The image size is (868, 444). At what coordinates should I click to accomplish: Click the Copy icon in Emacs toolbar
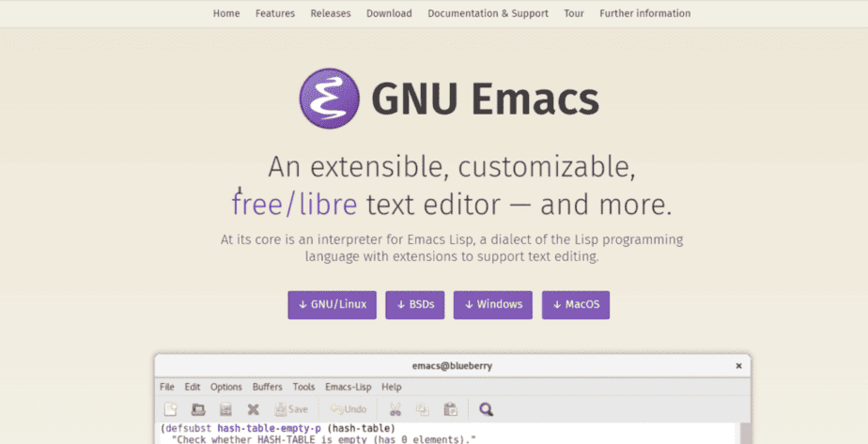pos(423,409)
